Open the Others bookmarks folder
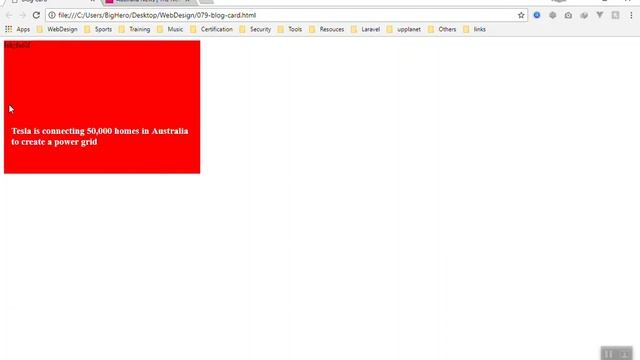Screen dimensions: 640x360 (x=442, y=29)
